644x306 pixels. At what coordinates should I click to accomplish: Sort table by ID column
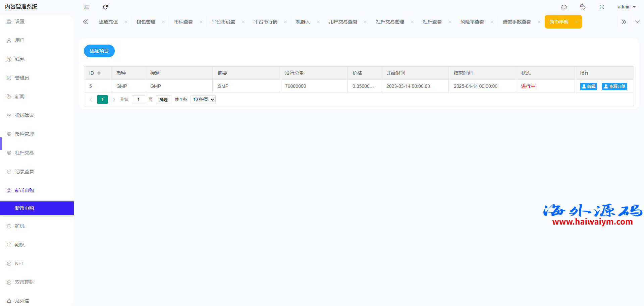99,73
